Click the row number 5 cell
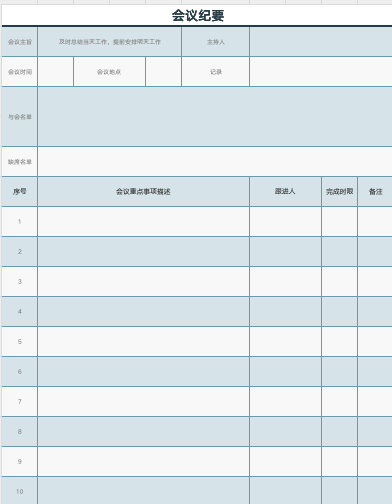Screen dimensions: 392x504 click(x=20, y=342)
